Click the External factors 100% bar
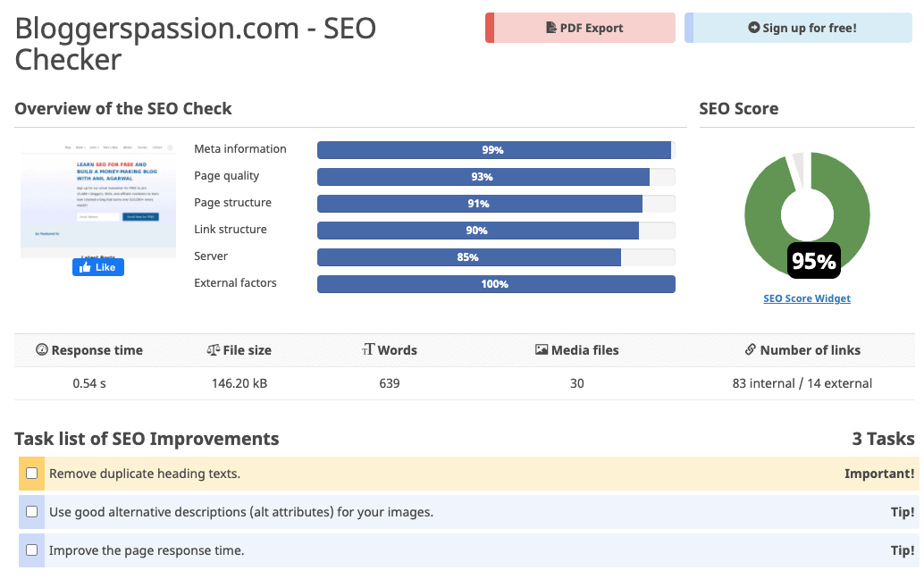This screenshot has width=924, height=579. (496, 284)
